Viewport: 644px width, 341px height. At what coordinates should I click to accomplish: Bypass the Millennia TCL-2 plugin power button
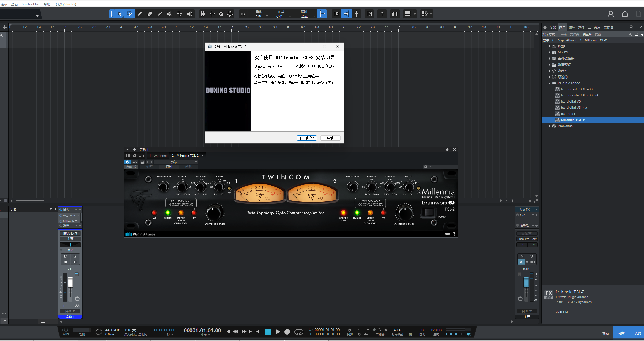(127, 162)
